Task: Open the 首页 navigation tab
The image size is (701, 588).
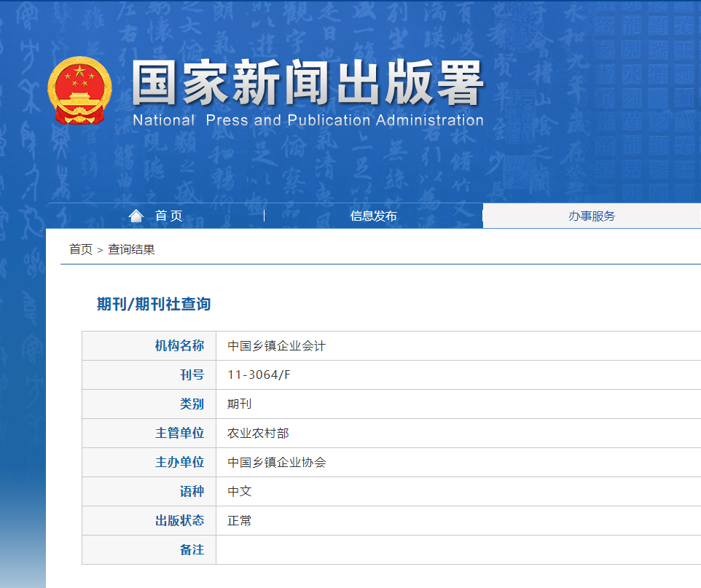Action: 168,216
